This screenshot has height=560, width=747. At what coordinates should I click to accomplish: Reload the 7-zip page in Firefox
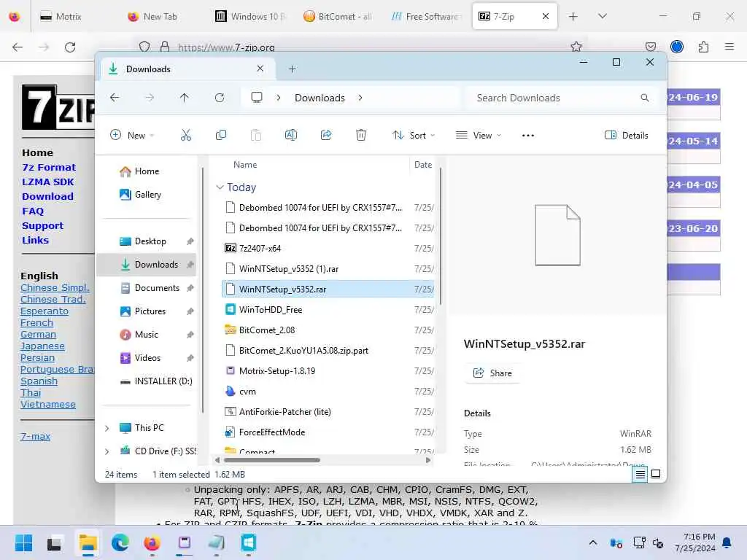click(70, 47)
